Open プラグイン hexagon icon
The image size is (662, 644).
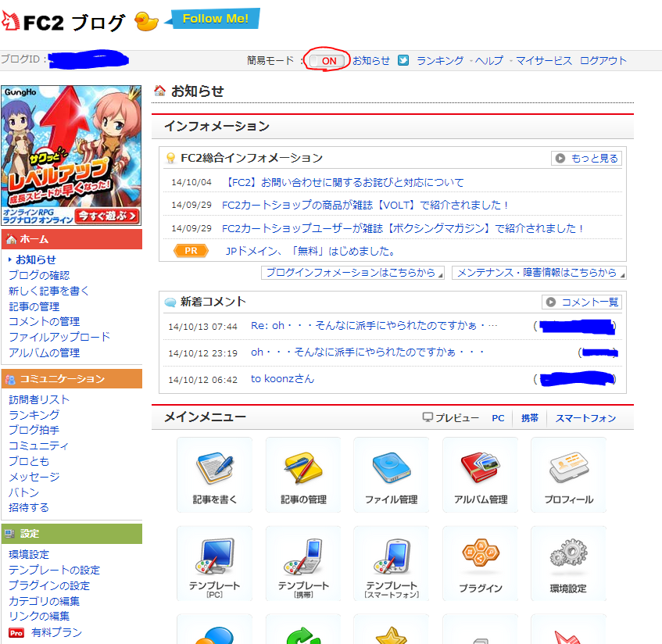[480, 563]
